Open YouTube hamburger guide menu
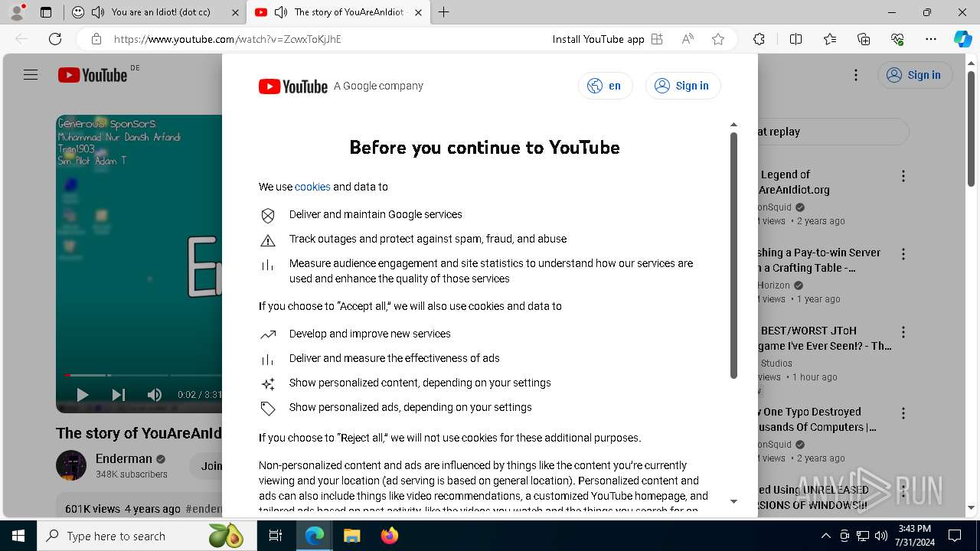This screenshot has height=551, width=980. 31,75
